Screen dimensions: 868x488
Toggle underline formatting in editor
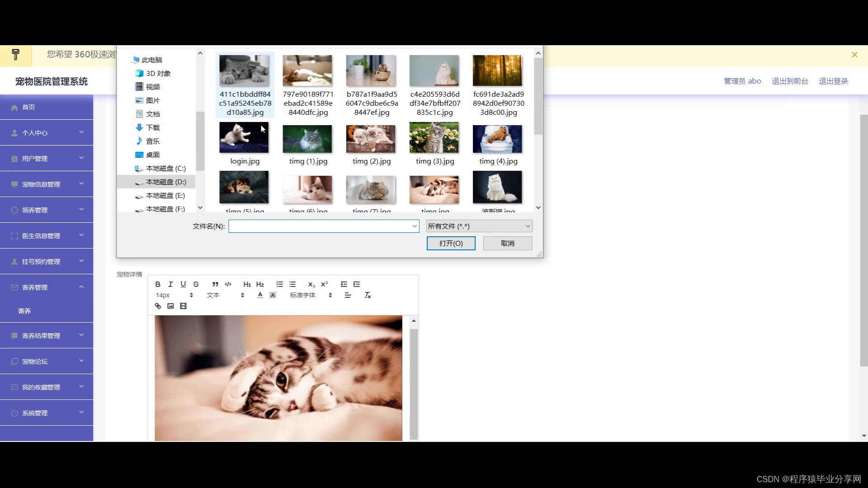point(183,284)
